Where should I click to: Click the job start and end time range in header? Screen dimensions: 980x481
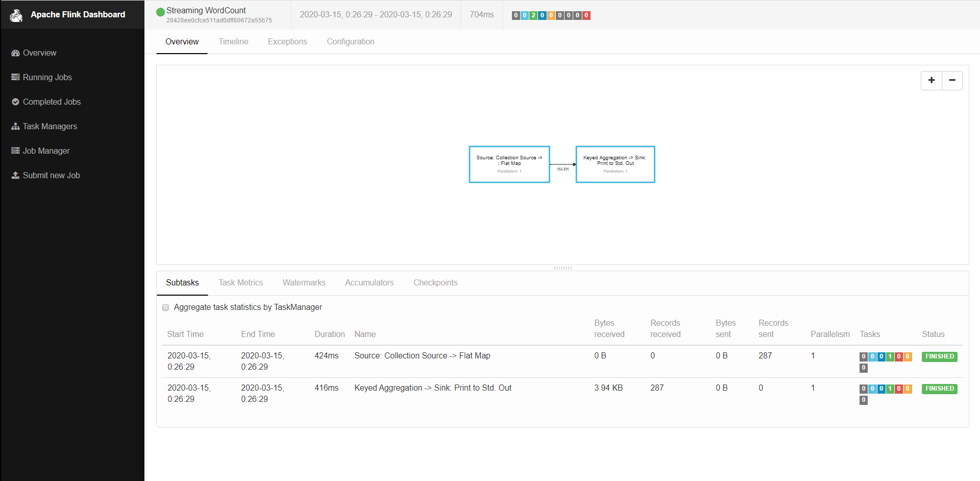tap(376, 15)
